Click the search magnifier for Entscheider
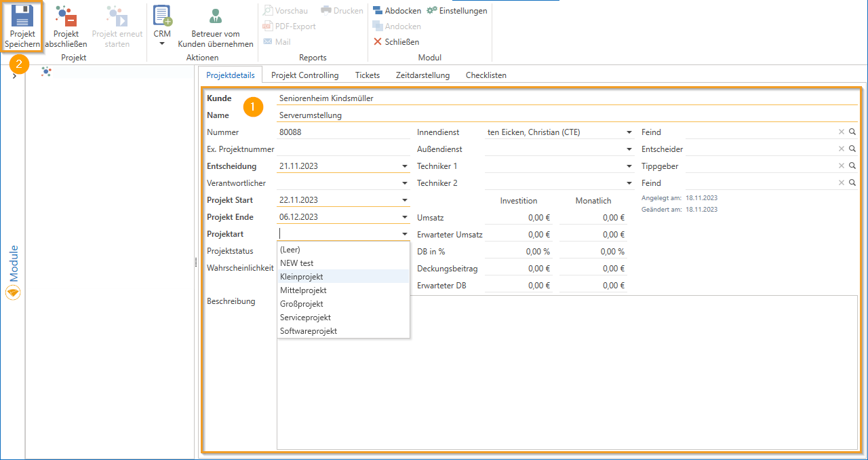The width and height of the screenshot is (868, 460). tap(852, 149)
